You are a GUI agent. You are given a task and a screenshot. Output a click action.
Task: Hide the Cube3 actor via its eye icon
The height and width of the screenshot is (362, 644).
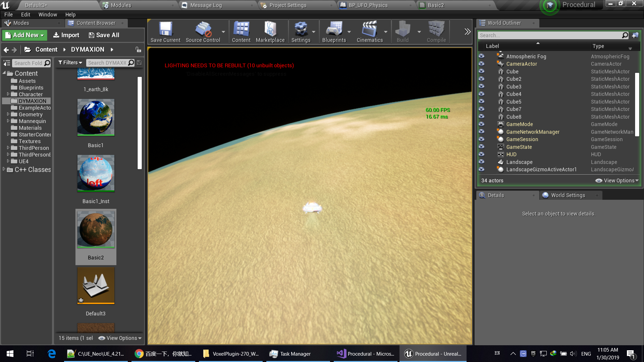tap(481, 86)
